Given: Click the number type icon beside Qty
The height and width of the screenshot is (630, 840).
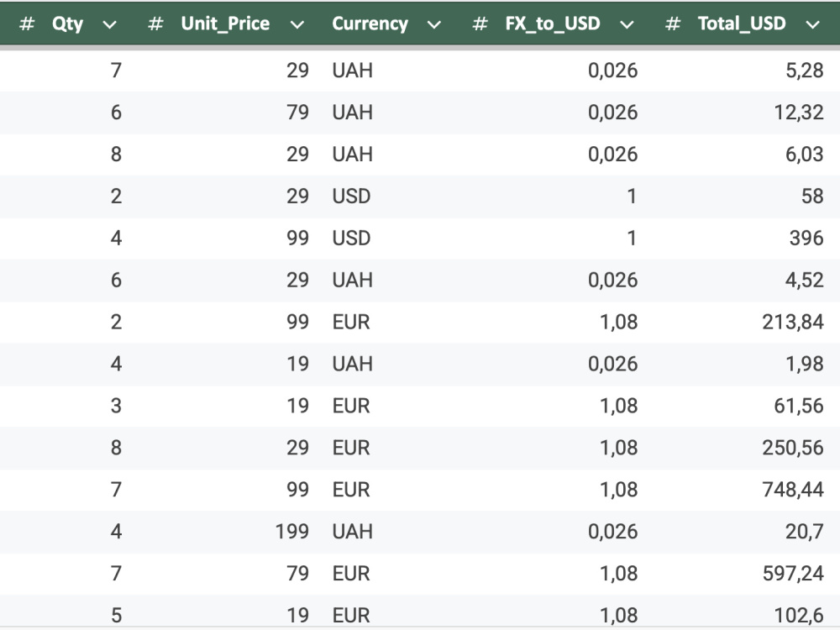Looking at the screenshot, I should [27, 24].
